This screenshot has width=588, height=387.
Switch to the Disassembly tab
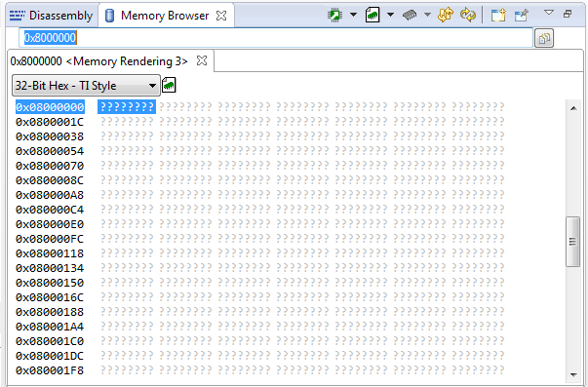[x=52, y=16]
